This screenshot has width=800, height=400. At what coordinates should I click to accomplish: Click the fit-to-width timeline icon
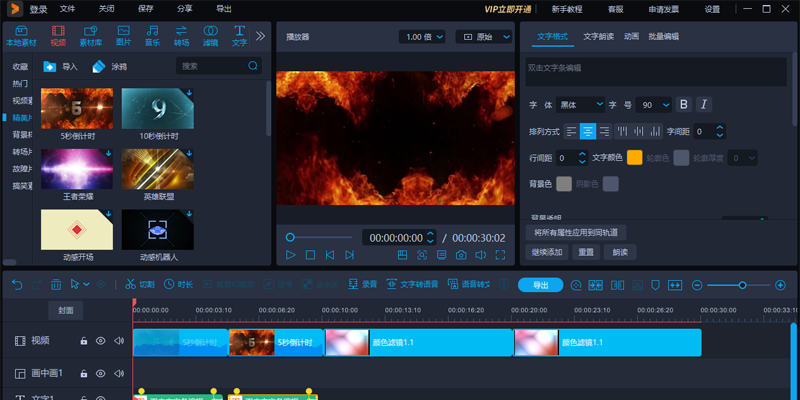(675, 285)
